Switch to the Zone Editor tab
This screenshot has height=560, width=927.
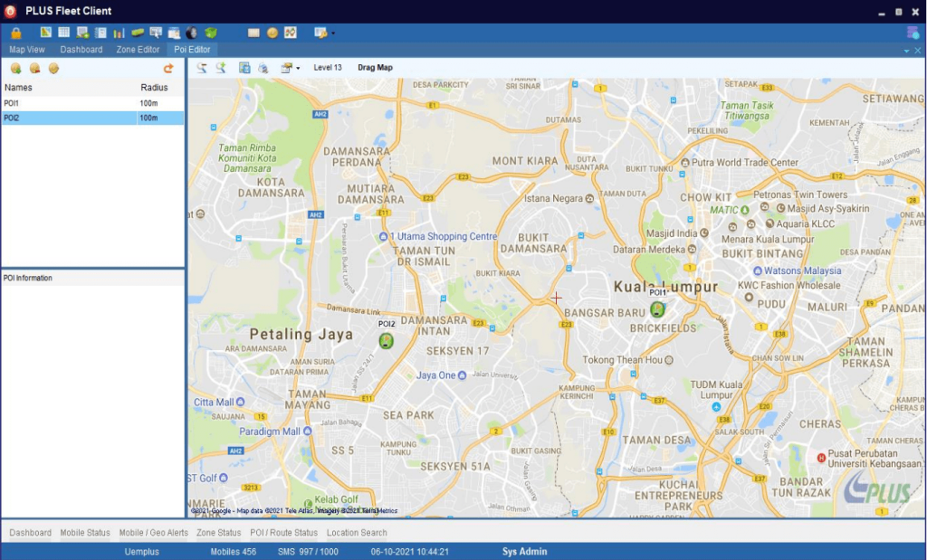click(x=138, y=50)
